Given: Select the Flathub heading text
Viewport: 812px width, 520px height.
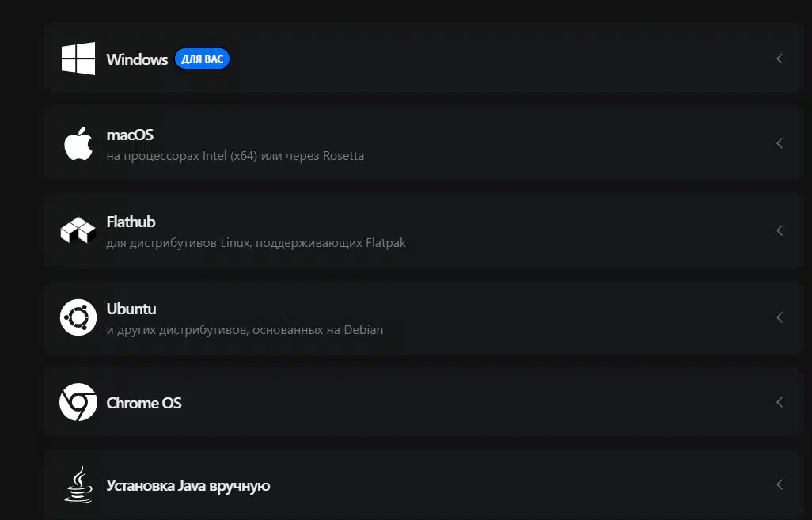Looking at the screenshot, I should click(131, 222).
